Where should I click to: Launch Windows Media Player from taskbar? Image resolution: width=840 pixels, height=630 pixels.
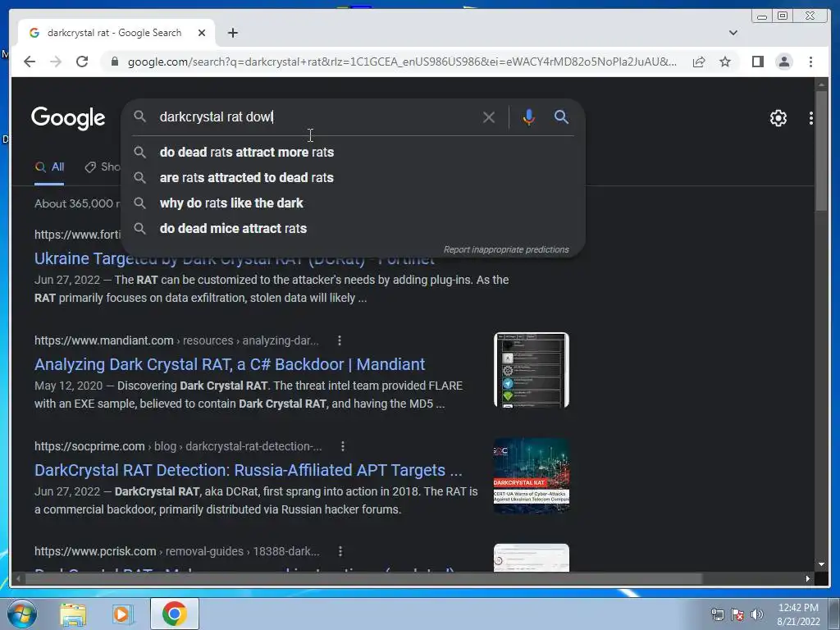[123, 614]
